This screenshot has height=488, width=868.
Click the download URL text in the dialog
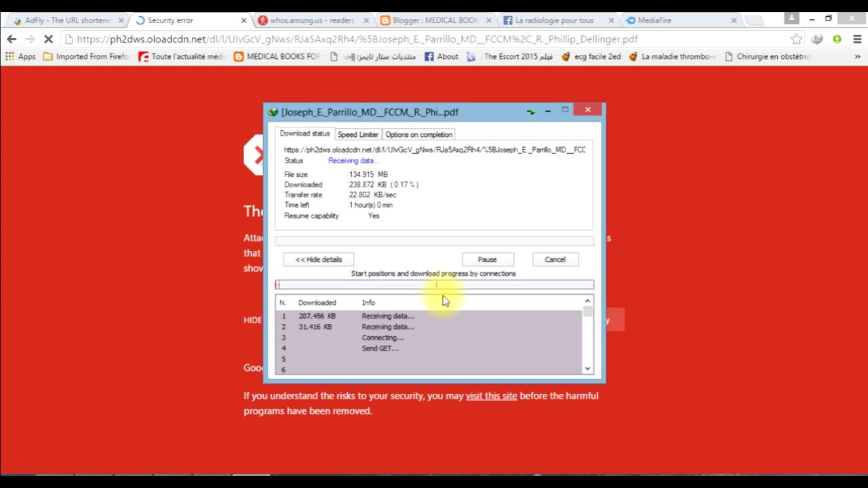pos(435,150)
